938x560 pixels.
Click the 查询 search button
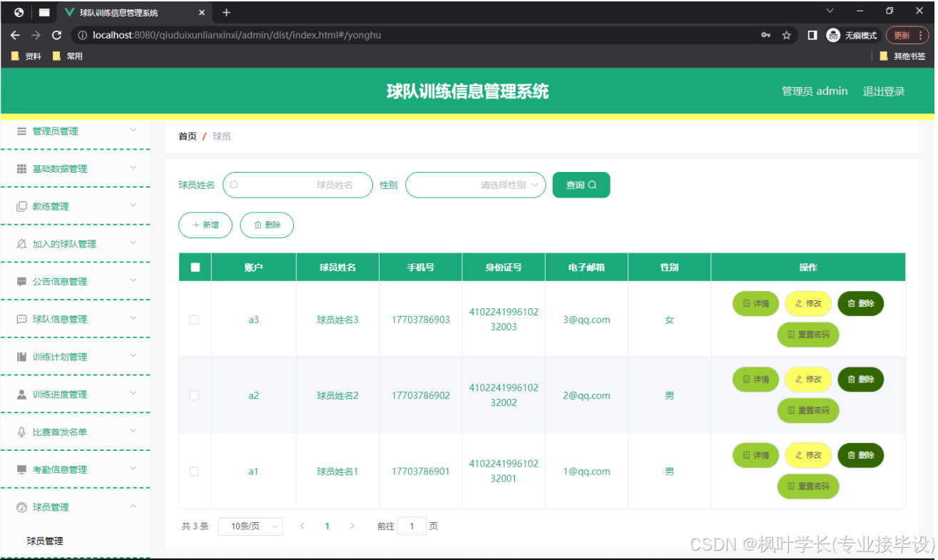point(581,185)
